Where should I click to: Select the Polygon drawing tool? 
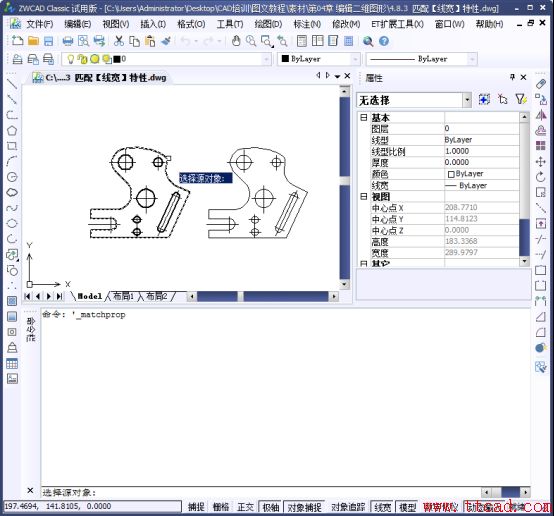tap(12, 130)
